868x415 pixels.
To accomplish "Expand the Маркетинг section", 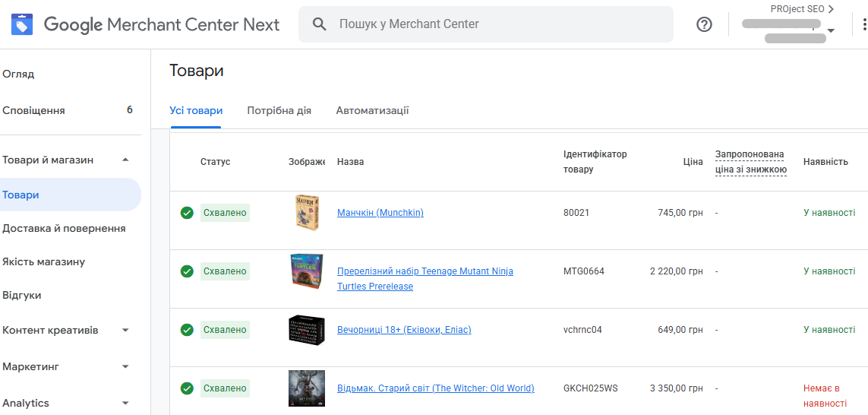I will 125,367.
